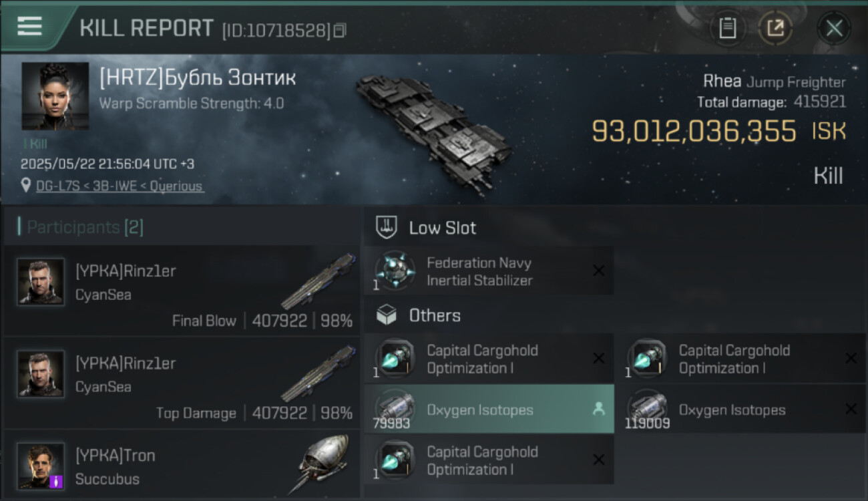Open the DG-L7S location link

click(120, 186)
